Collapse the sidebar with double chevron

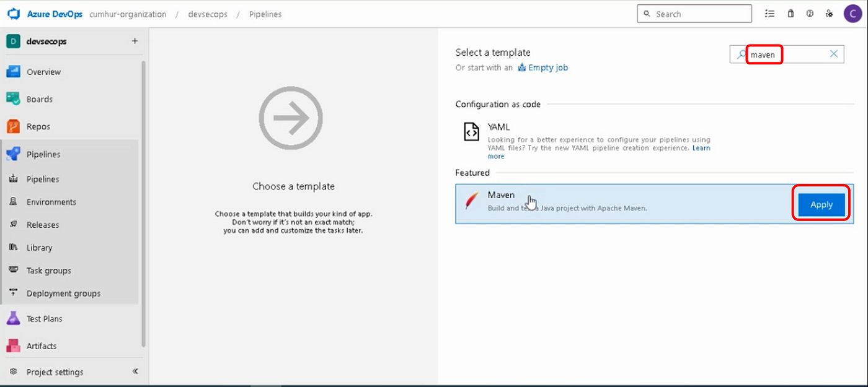(x=135, y=372)
